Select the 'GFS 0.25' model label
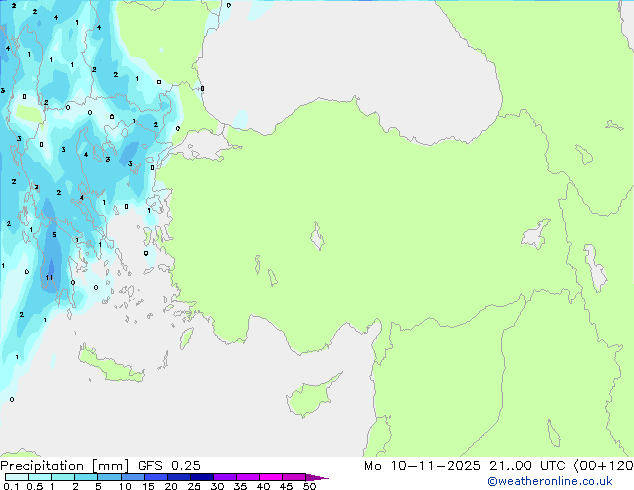Image resolution: width=634 pixels, height=490 pixels. click(x=169, y=466)
